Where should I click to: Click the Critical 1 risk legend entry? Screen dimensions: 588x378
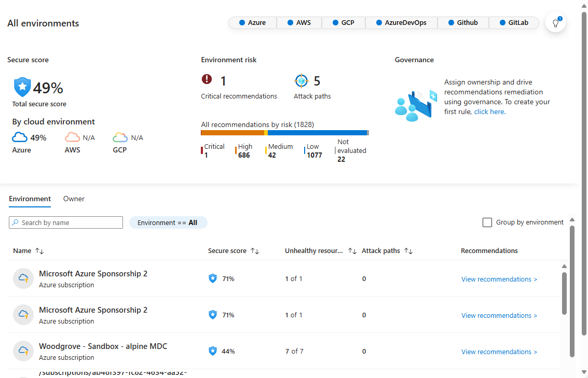(x=213, y=150)
